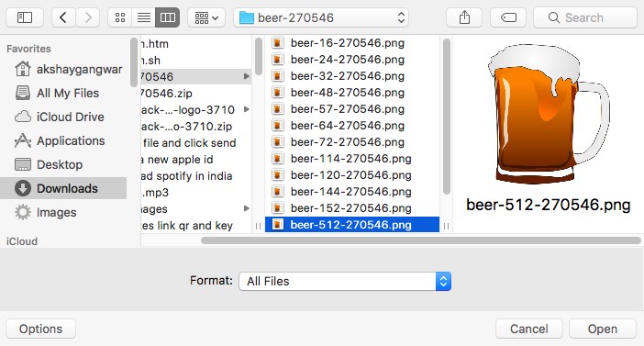This screenshot has width=644, height=346.
Task: Select beer-48-270546.png file
Action: coord(352,93)
